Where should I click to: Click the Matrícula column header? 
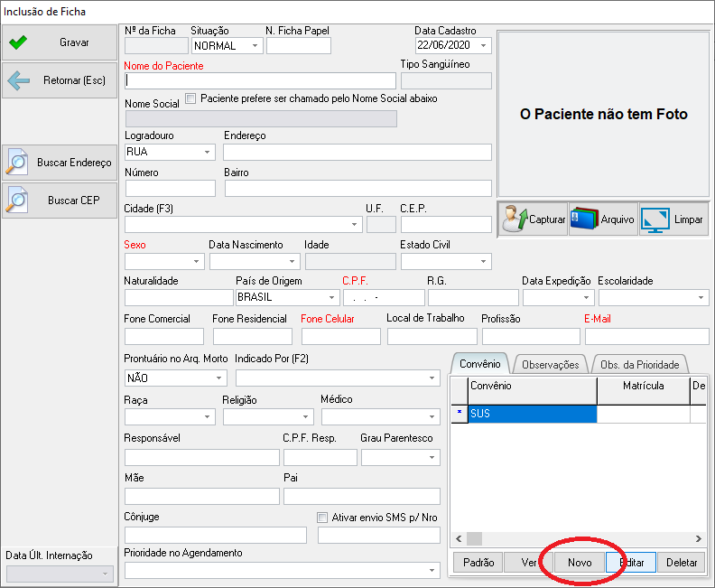click(x=643, y=390)
